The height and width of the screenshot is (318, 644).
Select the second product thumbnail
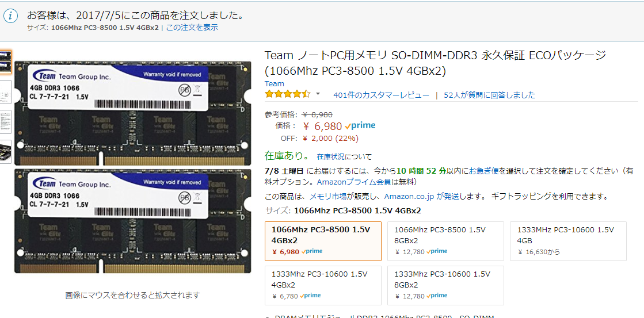tap(6, 92)
